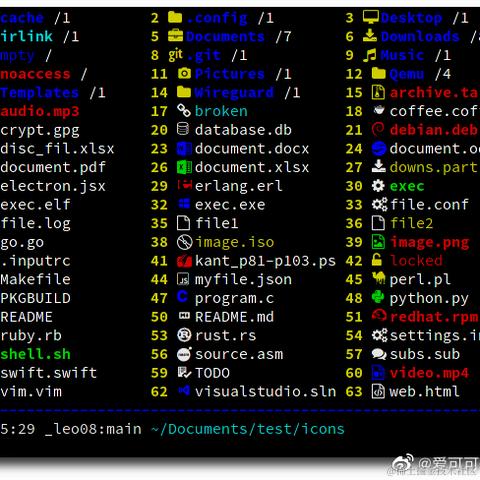Click the C icon beside program.c
Screen dimensions: 480x480
tap(182, 296)
